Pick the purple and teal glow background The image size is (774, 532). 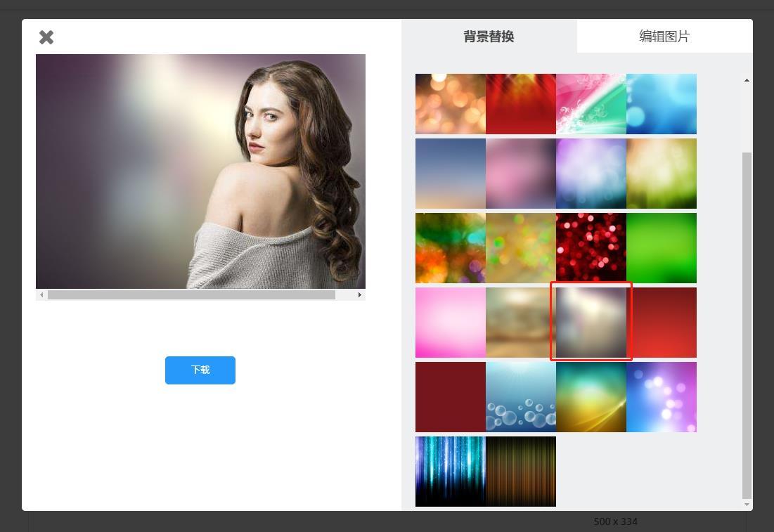[591, 174]
